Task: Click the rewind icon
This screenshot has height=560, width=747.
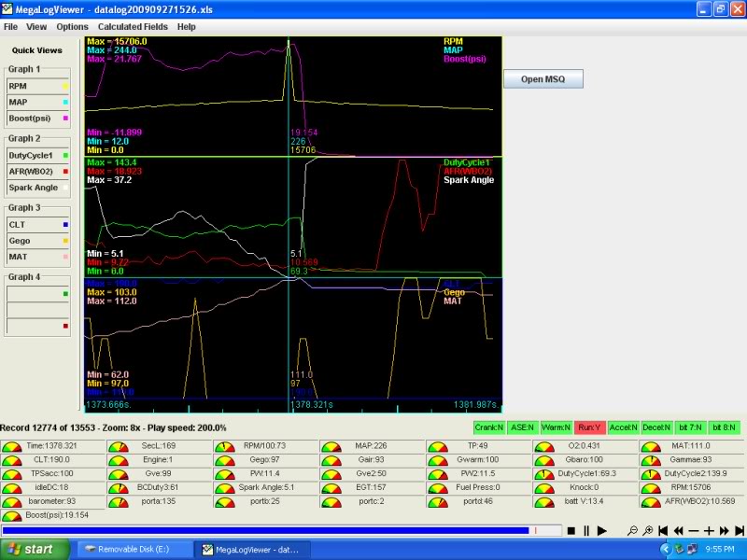Action: [x=680, y=530]
